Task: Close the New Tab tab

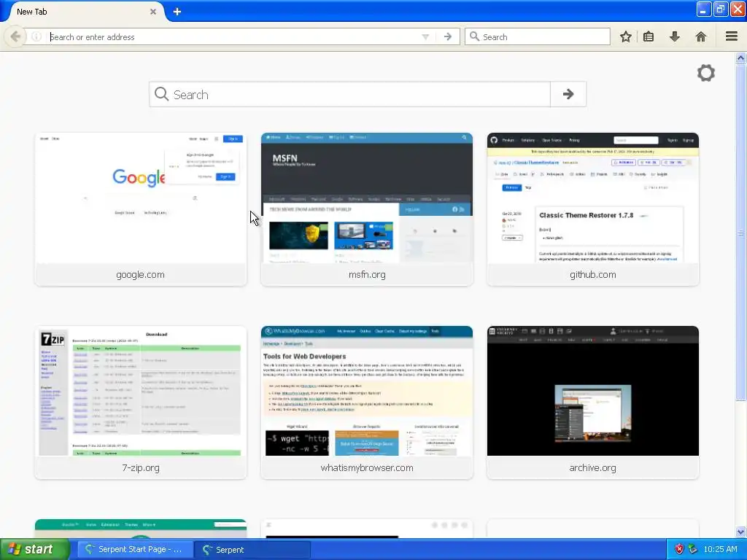Action: tap(153, 12)
